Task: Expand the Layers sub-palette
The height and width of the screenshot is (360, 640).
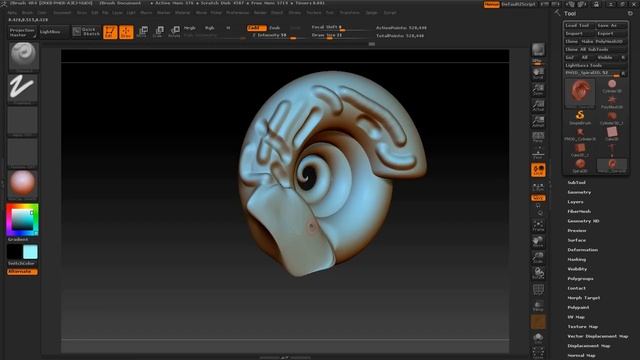Action: pyautogui.click(x=576, y=202)
